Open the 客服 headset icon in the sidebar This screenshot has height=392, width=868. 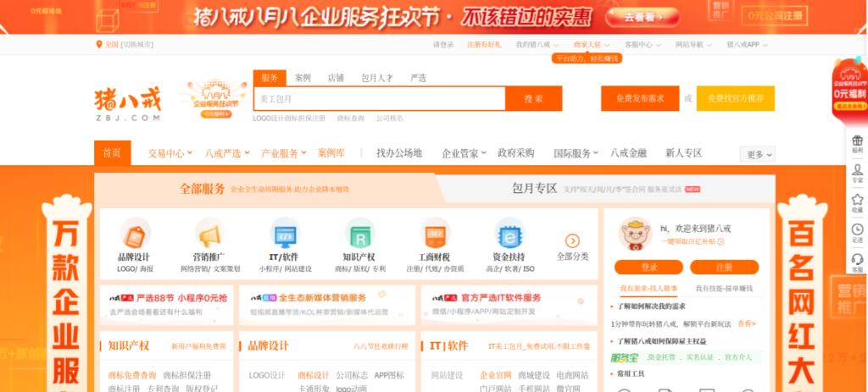(858, 259)
